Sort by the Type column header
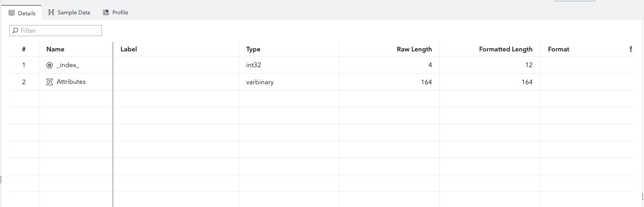Viewport: 644px width, 207px height. [x=253, y=49]
